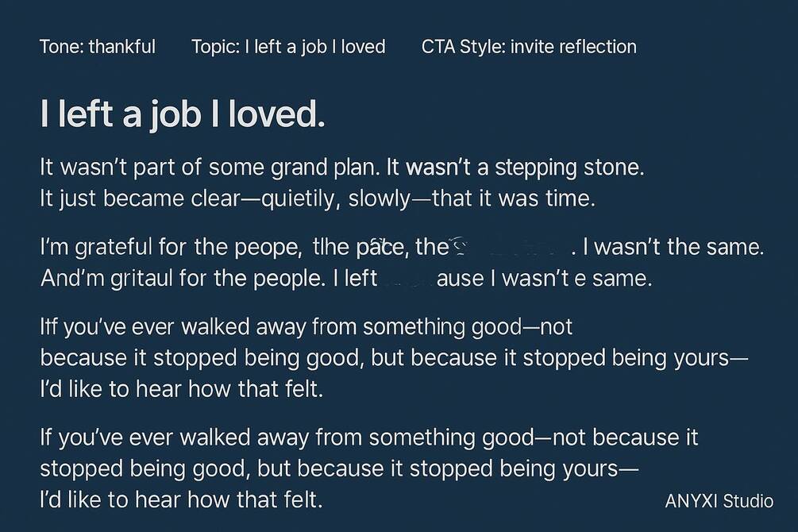Click the heading 'I left a job I loved.'
Screen dimensions: 798x532
point(182,114)
